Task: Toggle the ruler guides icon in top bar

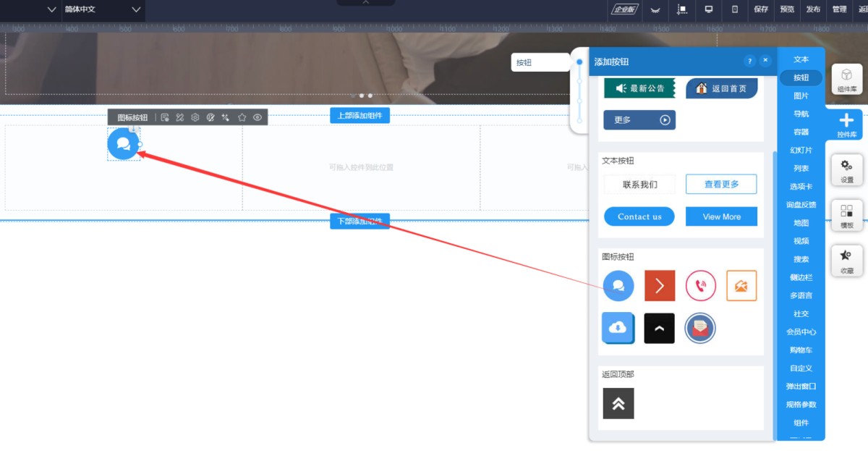Action: 681,9
